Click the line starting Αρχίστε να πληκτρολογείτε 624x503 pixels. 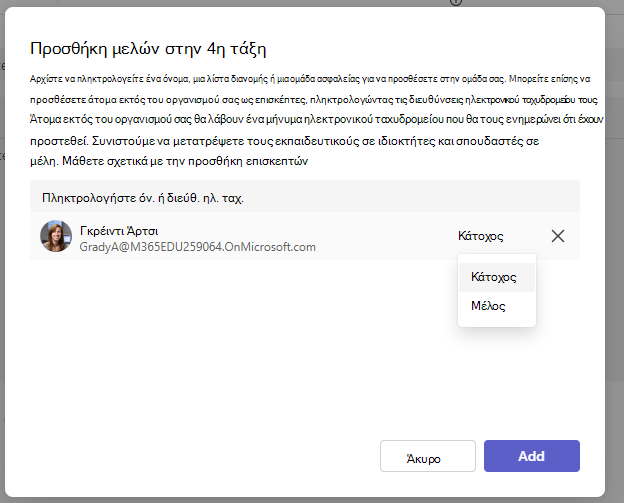[x=310, y=79]
